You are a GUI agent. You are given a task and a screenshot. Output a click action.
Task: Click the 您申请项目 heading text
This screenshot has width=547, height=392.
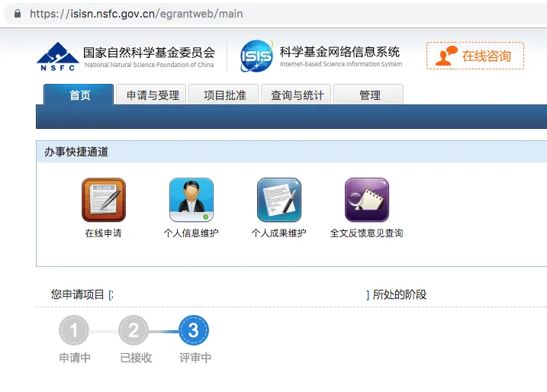[x=78, y=294]
